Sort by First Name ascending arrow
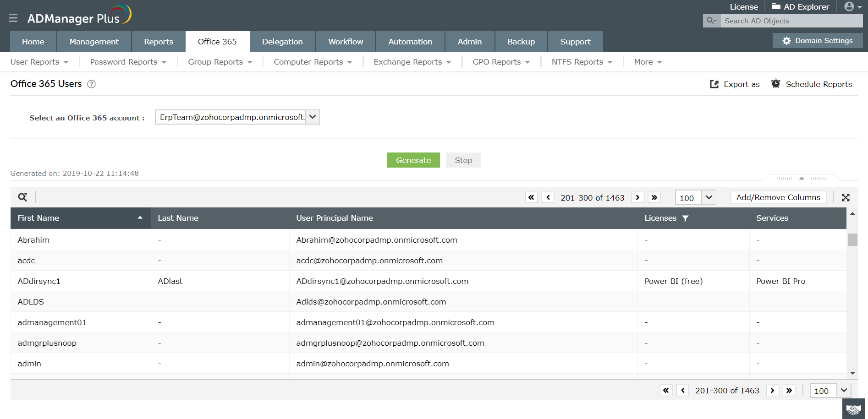868x419 pixels. pos(140,218)
